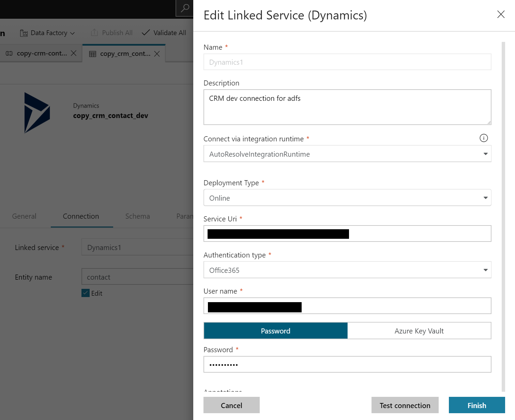Close the Edit Linked Service panel
Image resolution: width=515 pixels, height=420 pixels.
coord(501,14)
